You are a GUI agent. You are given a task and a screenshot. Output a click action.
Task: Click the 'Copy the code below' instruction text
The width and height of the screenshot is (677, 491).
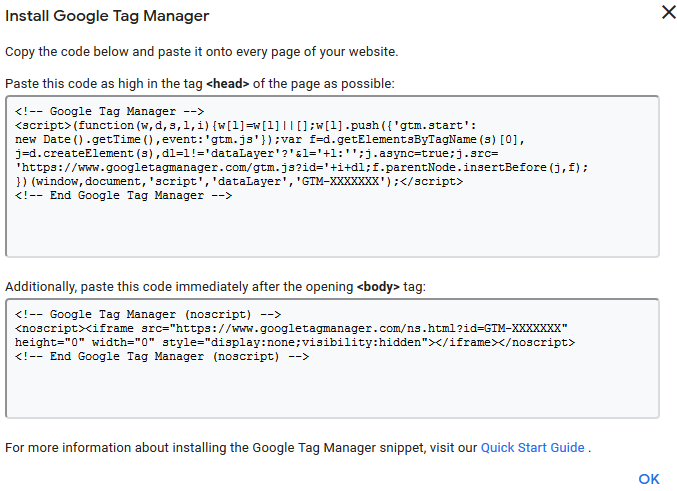(x=202, y=52)
